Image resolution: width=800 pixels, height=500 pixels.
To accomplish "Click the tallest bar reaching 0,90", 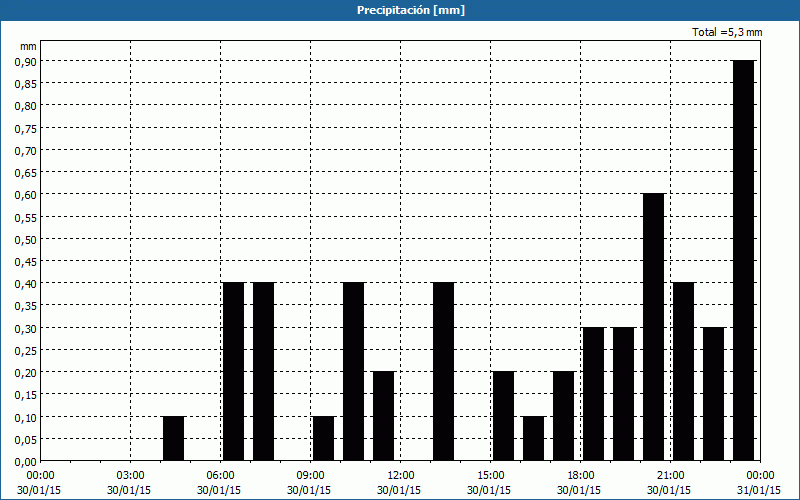I will (x=743, y=260).
